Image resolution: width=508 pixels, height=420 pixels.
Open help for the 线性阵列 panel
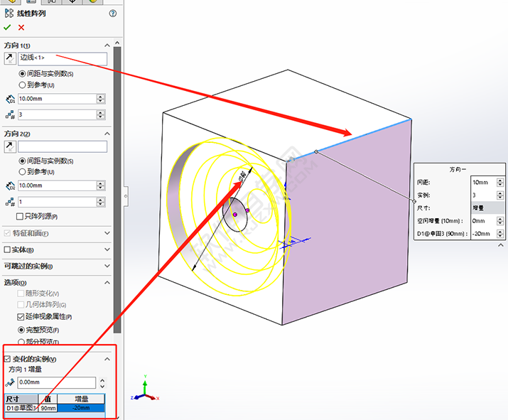(113, 14)
